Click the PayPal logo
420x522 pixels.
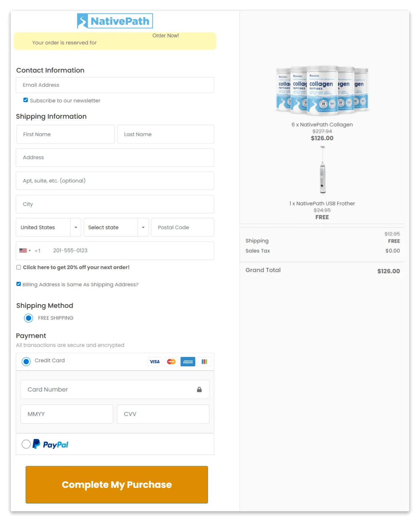click(x=51, y=444)
